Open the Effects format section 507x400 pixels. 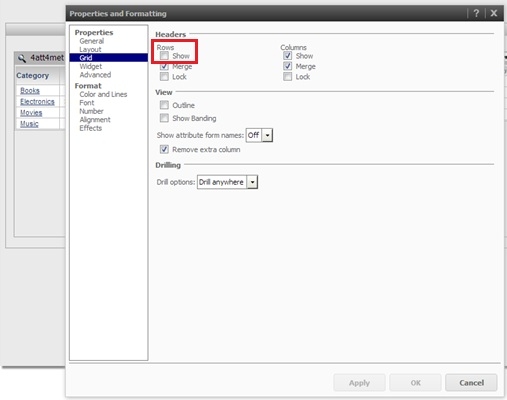click(x=91, y=128)
